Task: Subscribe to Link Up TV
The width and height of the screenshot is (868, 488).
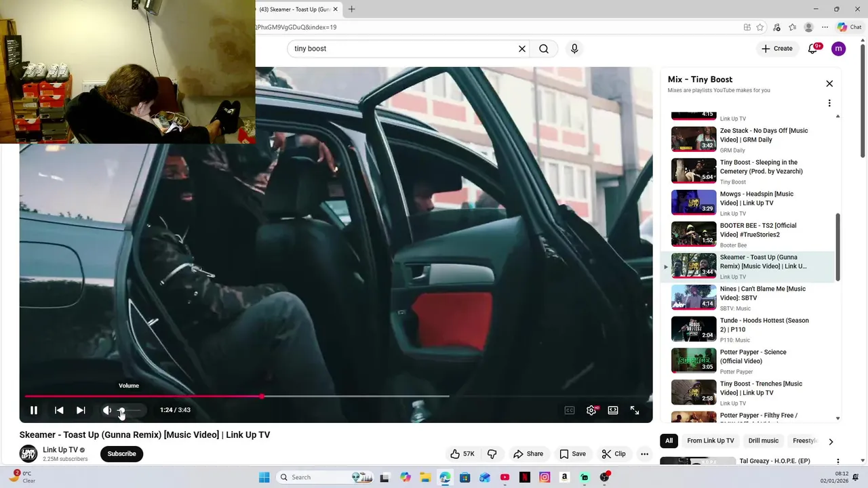Action: 121,453
